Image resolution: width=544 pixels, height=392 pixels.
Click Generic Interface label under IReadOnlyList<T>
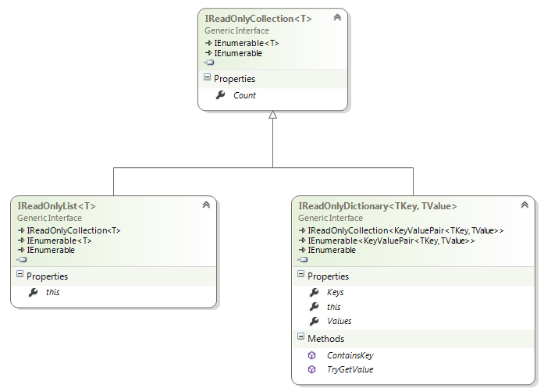click(x=50, y=218)
